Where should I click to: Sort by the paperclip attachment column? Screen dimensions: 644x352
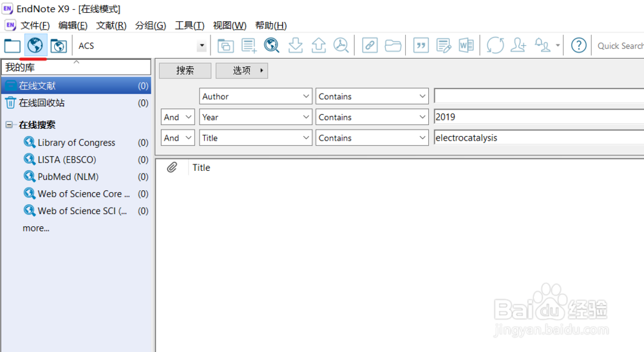[x=172, y=168]
